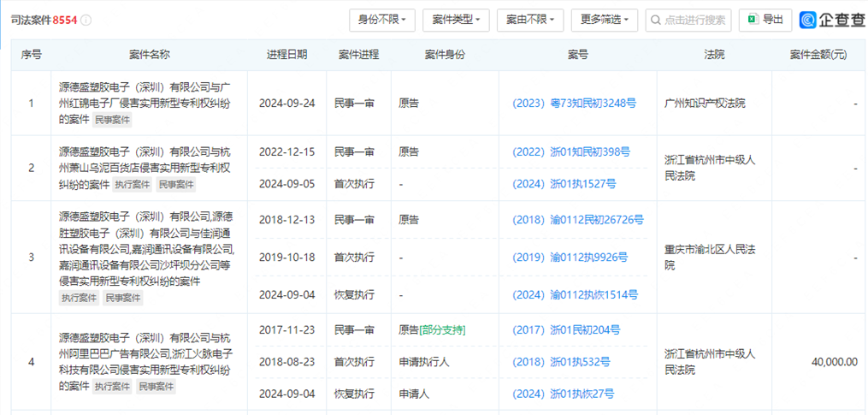Click the court 广州知识产权法院
Viewport: 868px width, 415px height.
tap(705, 103)
